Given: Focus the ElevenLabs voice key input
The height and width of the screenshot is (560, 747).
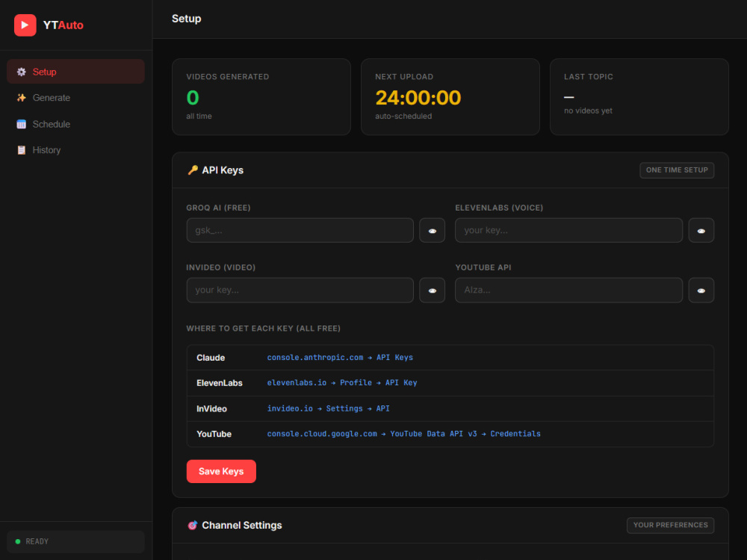Looking at the screenshot, I should coord(568,231).
